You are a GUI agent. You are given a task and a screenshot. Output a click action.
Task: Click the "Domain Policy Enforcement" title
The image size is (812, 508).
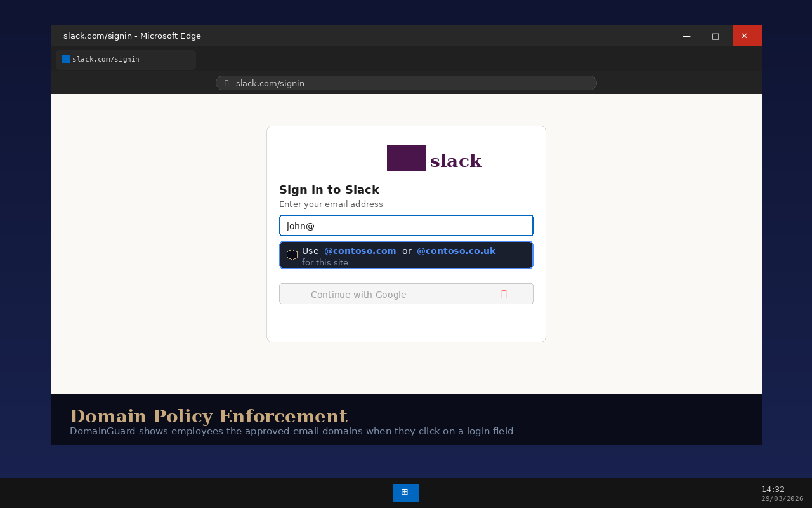coord(209,416)
